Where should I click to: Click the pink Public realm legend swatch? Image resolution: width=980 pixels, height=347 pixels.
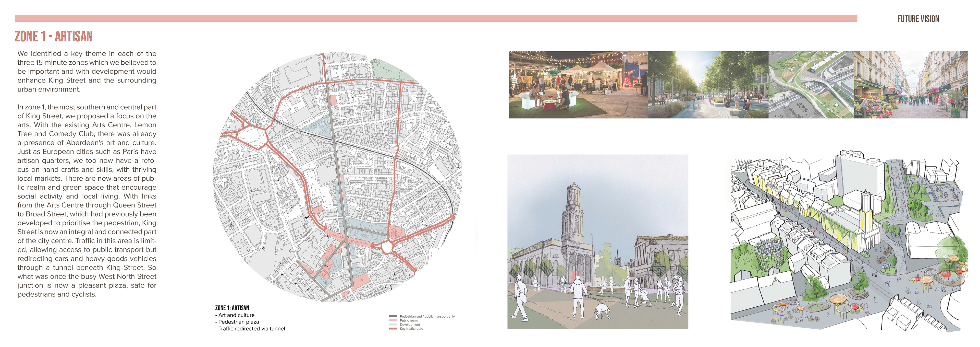click(x=393, y=320)
